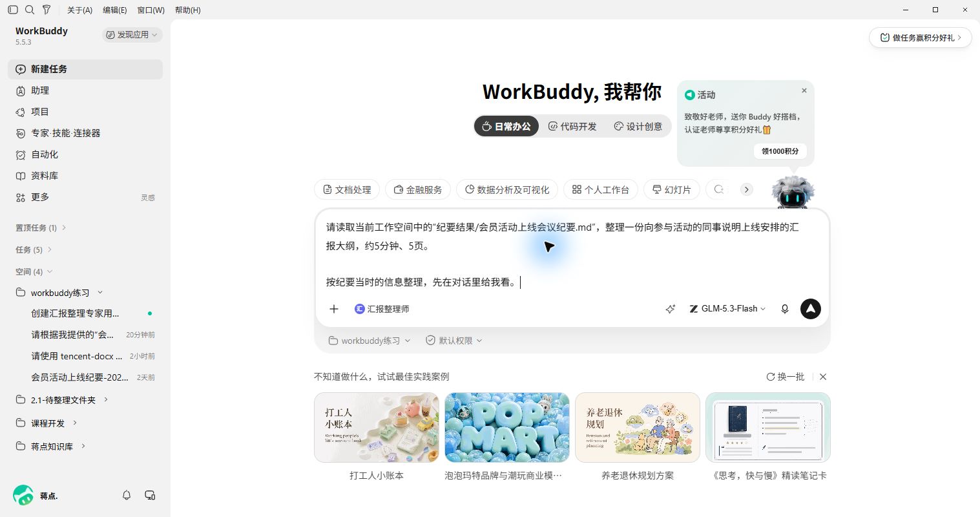Image resolution: width=980 pixels, height=517 pixels.
Task: Click 做任务赢积分好礼 button
Action: pos(921,37)
